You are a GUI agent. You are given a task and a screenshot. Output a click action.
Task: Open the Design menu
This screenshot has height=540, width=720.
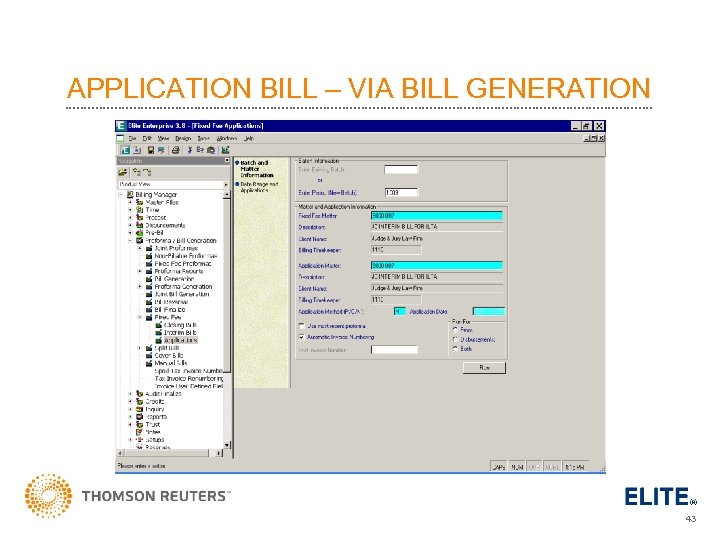[x=183, y=138]
